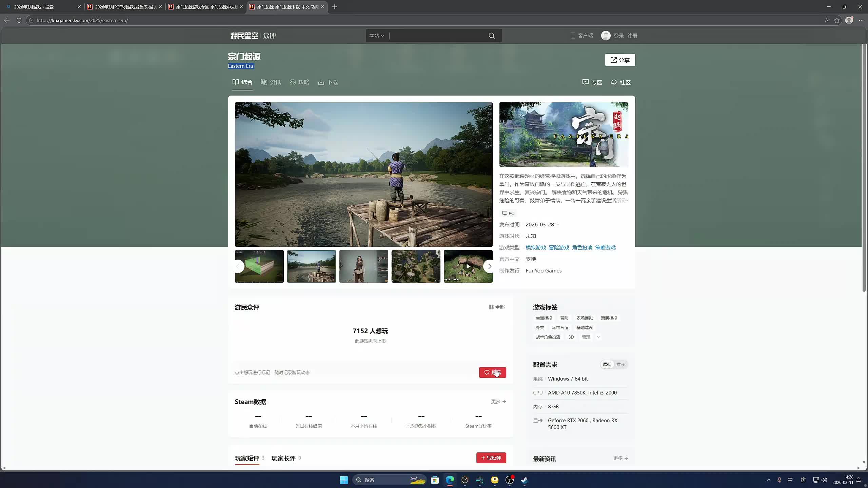Play the video thumbnail in gallery
868x488 pixels.
tap(468, 266)
